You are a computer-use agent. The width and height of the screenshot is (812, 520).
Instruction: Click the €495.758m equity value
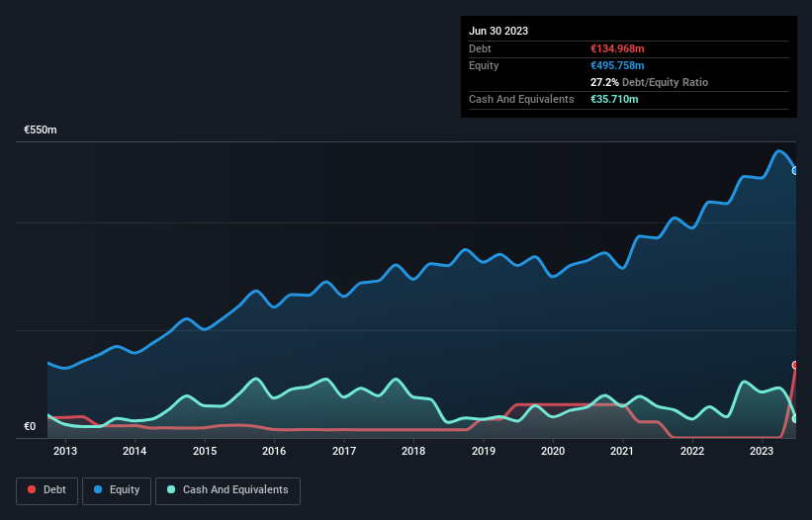(x=617, y=65)
